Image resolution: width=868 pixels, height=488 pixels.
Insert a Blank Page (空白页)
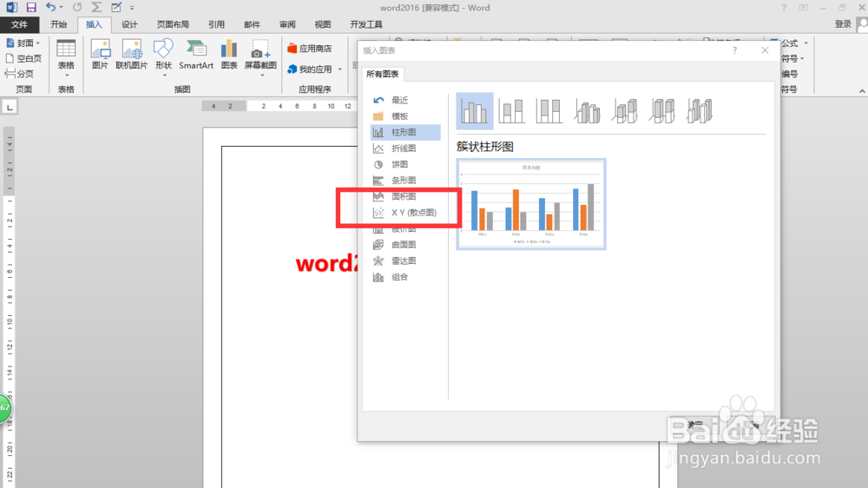(23, 58)
